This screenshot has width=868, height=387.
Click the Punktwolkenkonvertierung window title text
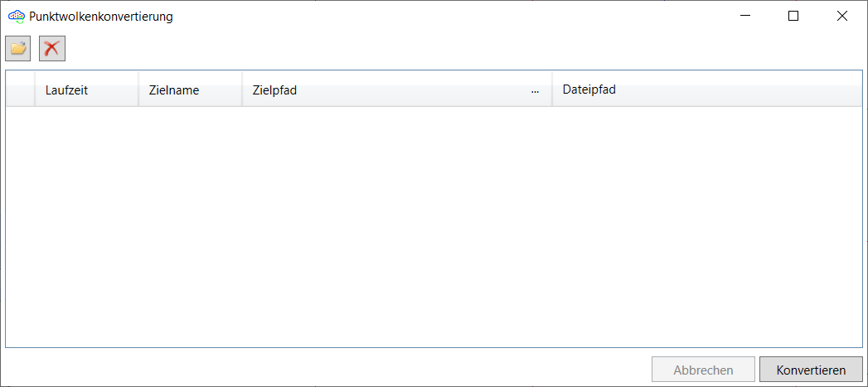[x=100, y=16]
